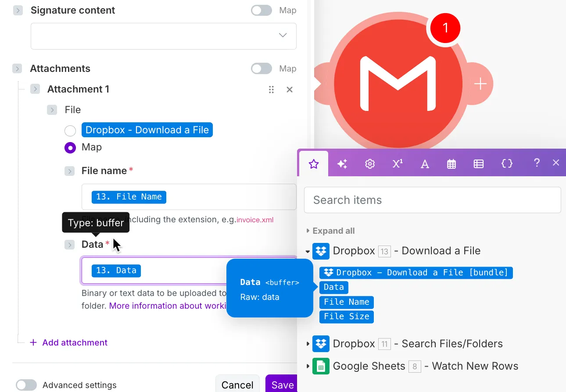Screen dimensions: 566x392
Task: Open the custom variables braces tab
Action: pyautogui.click(x=507, y=164)
